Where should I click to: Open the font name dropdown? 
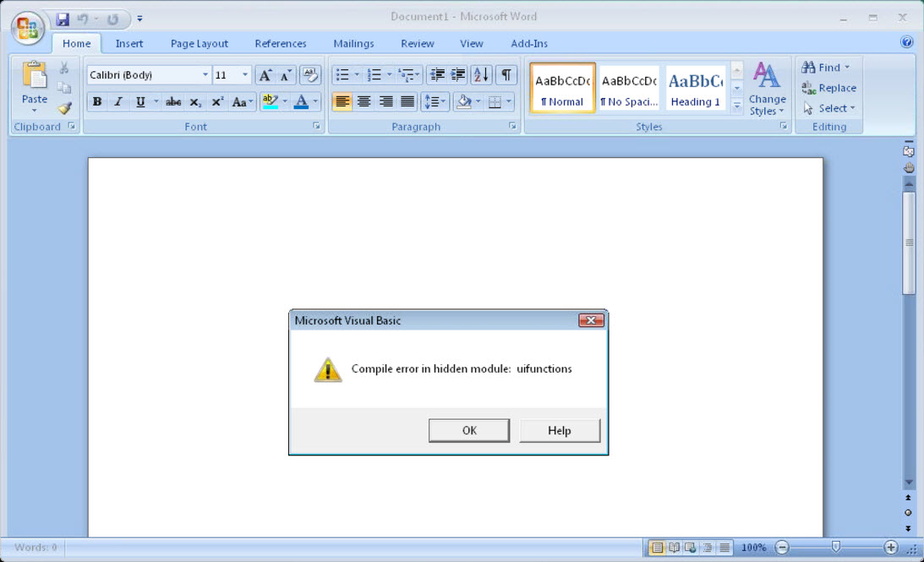[205, 75]
